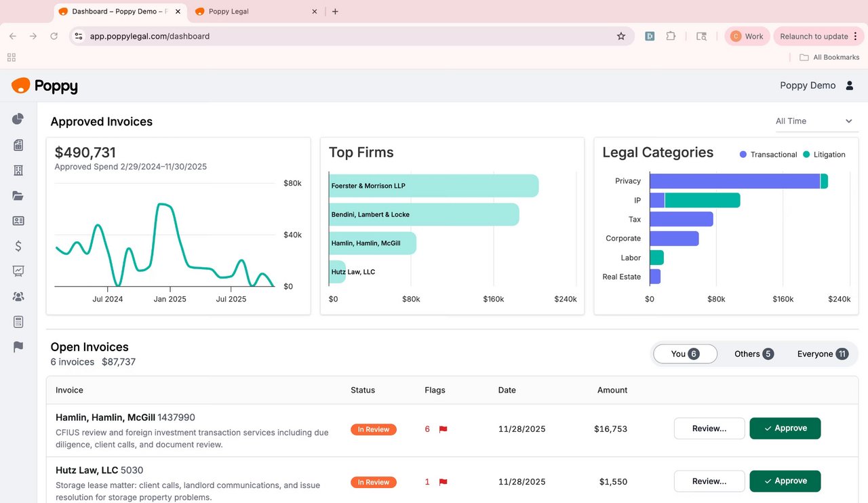Image resolution: width=868 pixels, height=503 pixels.
Task: Select the Everyone filter for open invoices
Action: 823,354
